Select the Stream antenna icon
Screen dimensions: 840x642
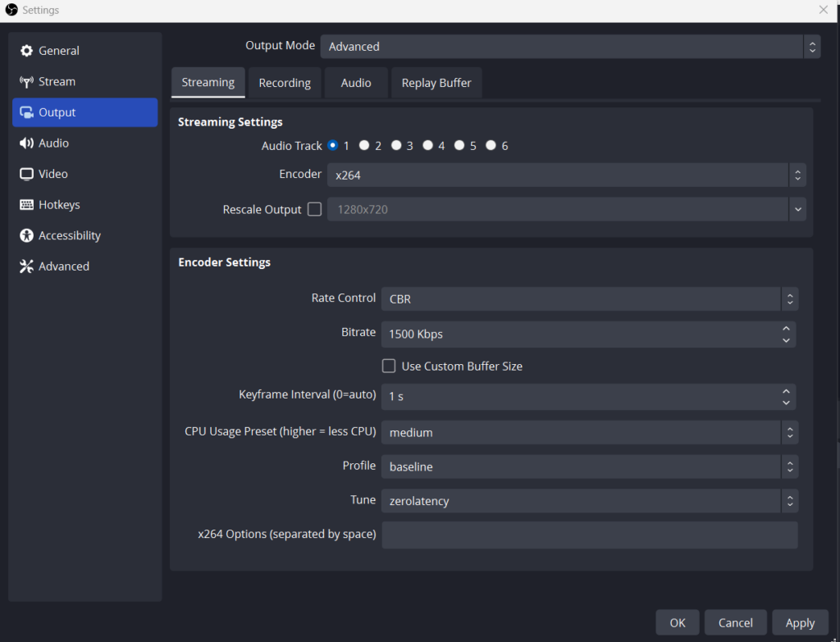point(26,82)
